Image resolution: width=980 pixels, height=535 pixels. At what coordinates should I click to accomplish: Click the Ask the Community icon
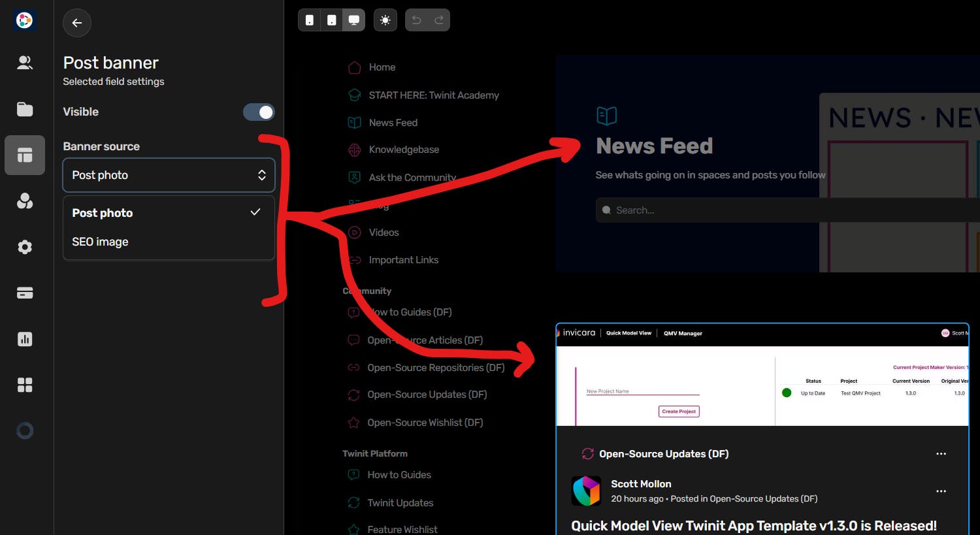pos(355,178)
